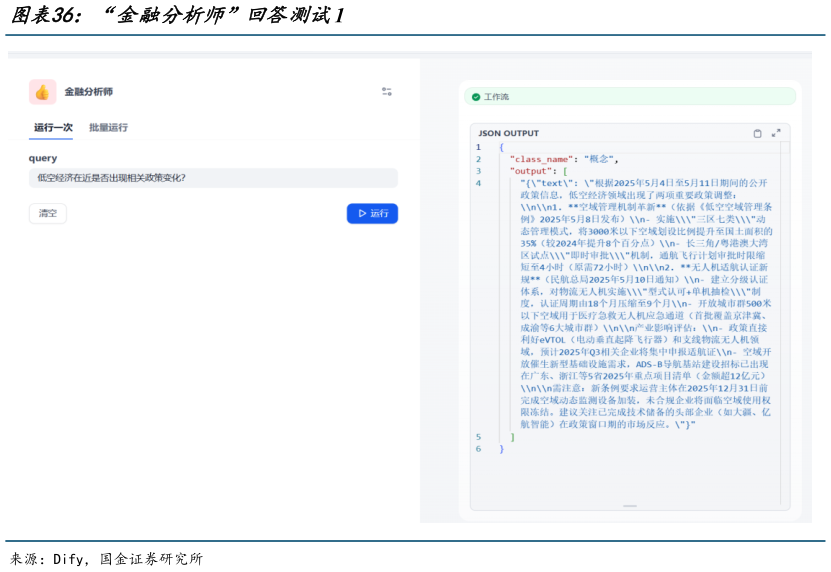Click the "output" key in JSON
This screenshot has width=831, height=572.
pyautogui.click(x=531, y=171)
